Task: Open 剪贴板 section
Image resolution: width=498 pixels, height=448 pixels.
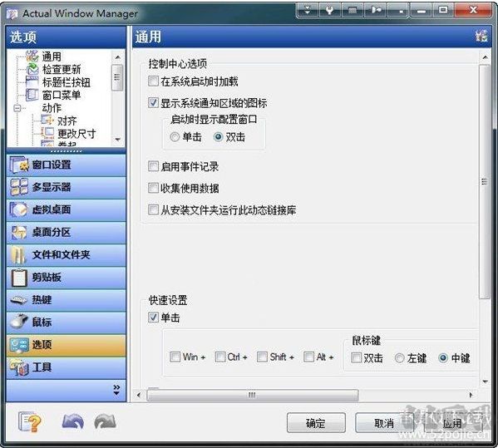Action: pyautogui.click(x=66, y=278)
